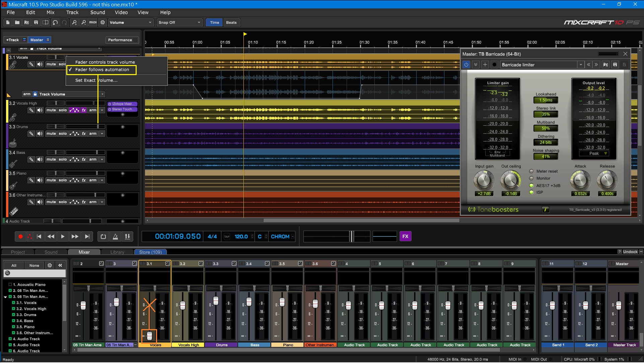Click the 3.2 Vocals High mixer fader
The width and height of the screenshot is (644, 363).
183,305
